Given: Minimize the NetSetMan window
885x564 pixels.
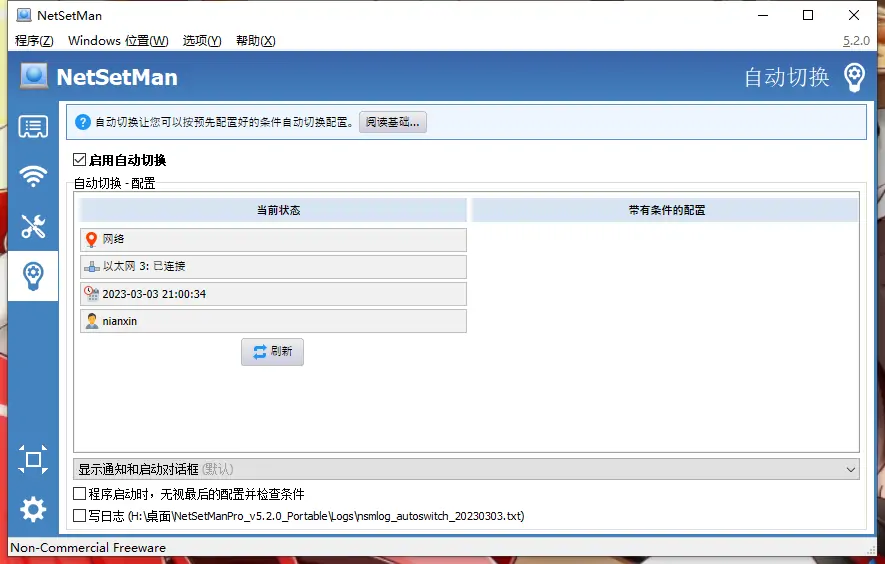Looking at the screenshot, I should [763, 15].
